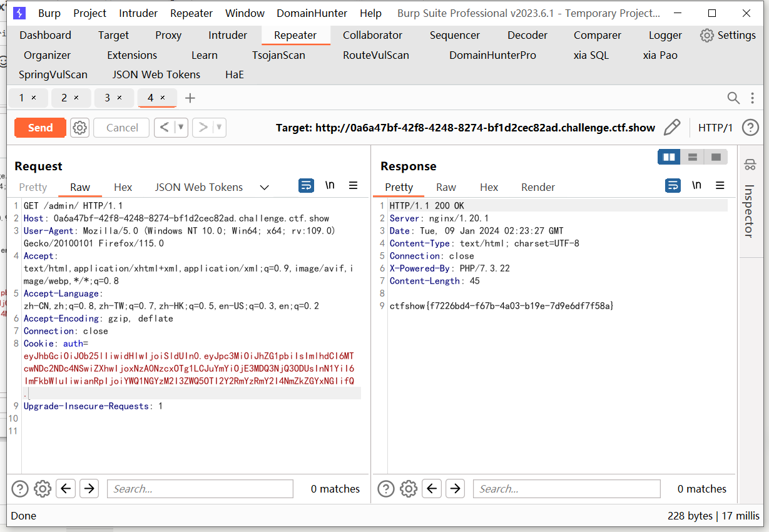Screen dimensions: 769x532
Task: Select combined tabbed layout view
Action: [716, 156]
